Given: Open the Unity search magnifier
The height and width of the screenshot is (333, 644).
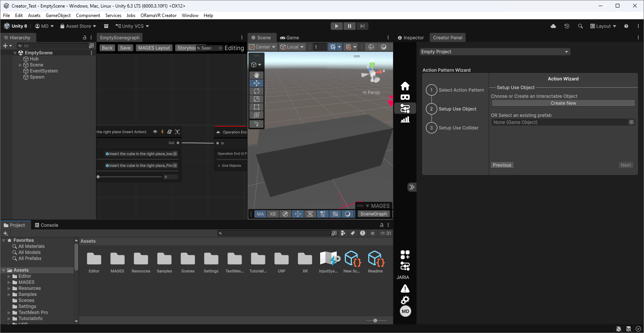Looking at the screenshot, I should 580,26.
